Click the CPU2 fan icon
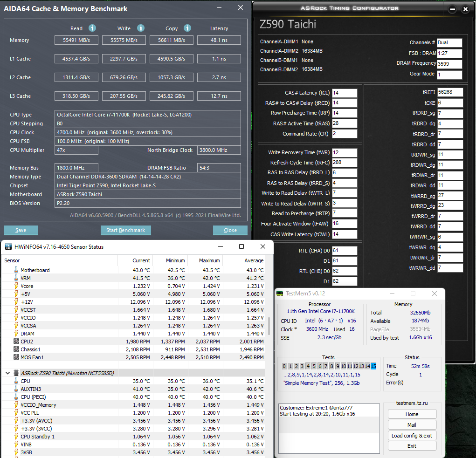 click(x=16, y=341)
